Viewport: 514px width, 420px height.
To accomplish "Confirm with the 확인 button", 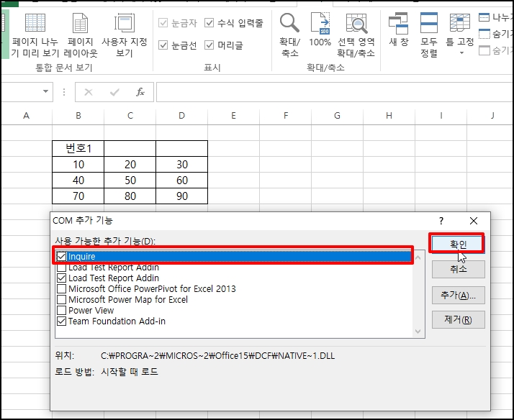I will pyautogui.click(x=458, y=244).
